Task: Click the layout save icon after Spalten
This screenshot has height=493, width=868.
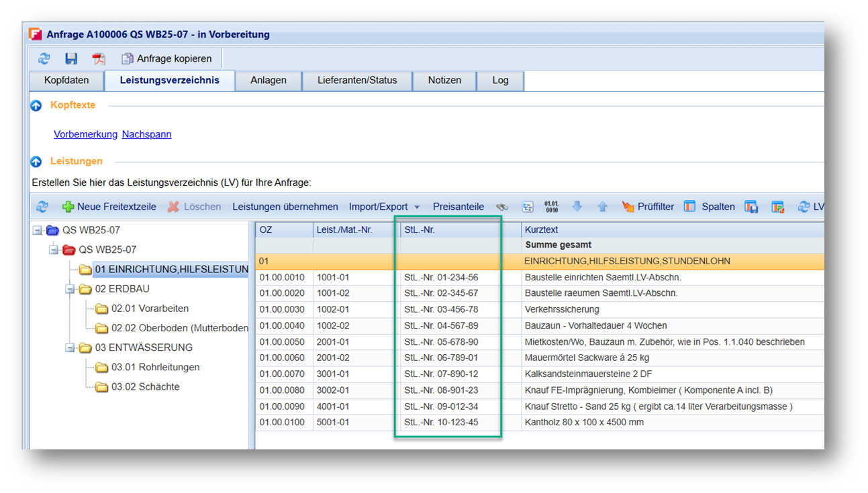Action: [x=751, y=207]
